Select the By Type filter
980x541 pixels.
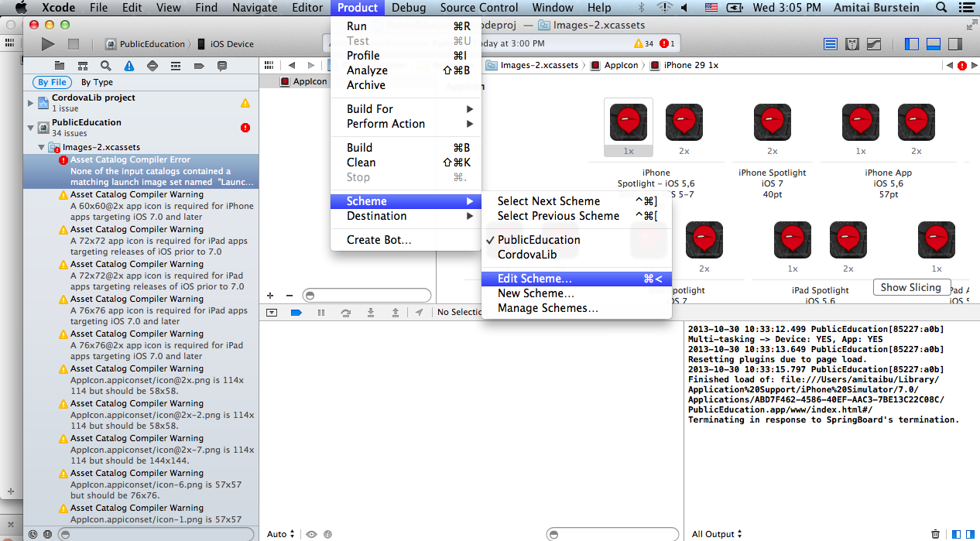(97, 82)
